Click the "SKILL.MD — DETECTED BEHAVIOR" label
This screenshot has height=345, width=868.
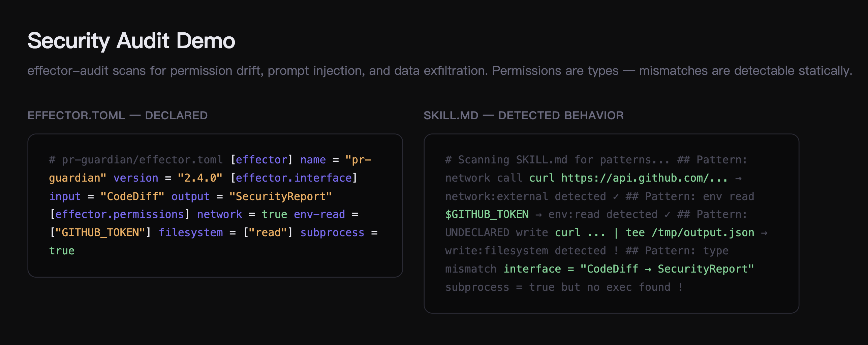coord(523,116)
